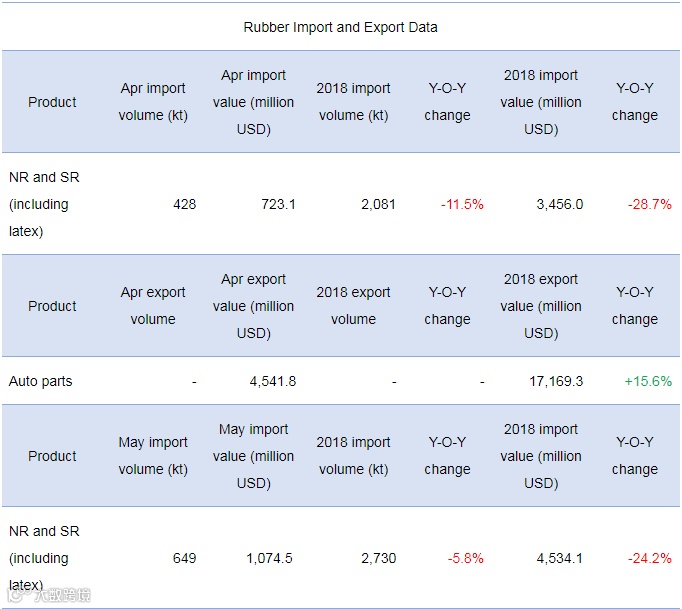Click the watermark logo in the bottom corner

(x=48, y=596)
